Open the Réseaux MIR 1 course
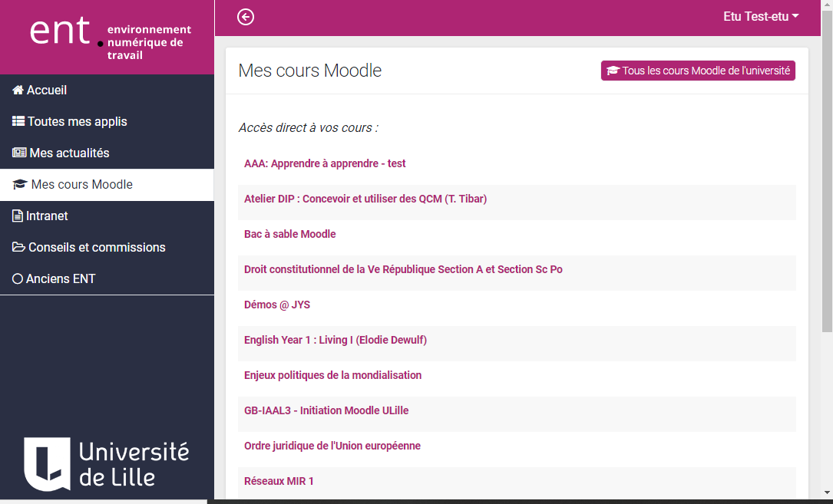833x504 pixels. click(x=278, y=481)
